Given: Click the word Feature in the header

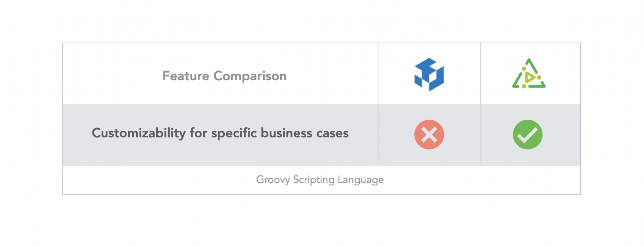Looking at the screenshot, I should click(186, 76).
